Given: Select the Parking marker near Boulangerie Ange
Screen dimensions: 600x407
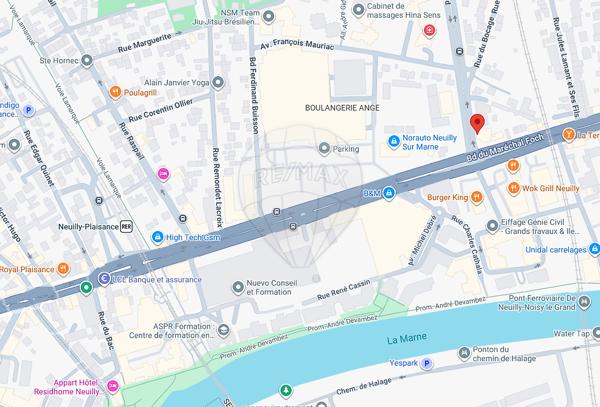Looking at the screenshot, I should [324, 148].
